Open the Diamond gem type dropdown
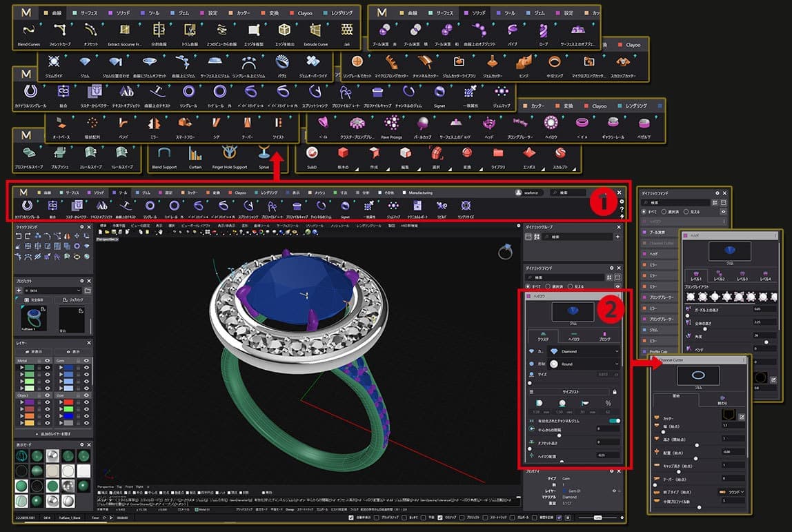792x532 pixels. (x=584, y=351)
